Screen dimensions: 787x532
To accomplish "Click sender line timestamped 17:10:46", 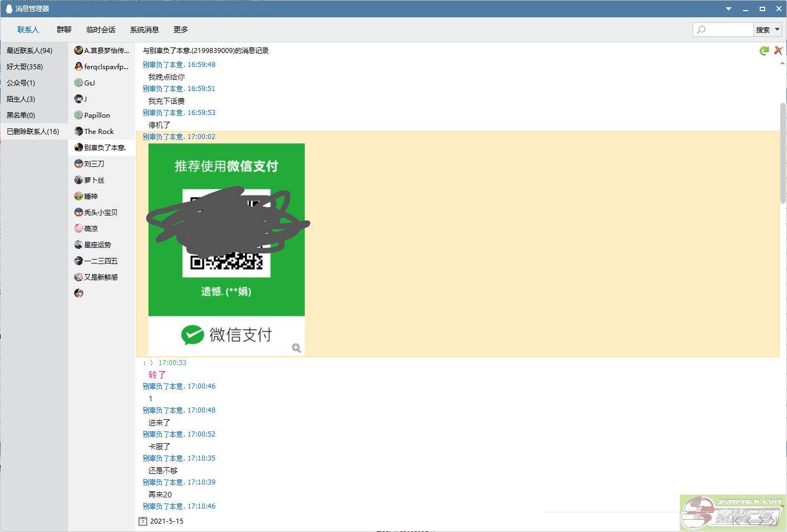I will 179,506.
